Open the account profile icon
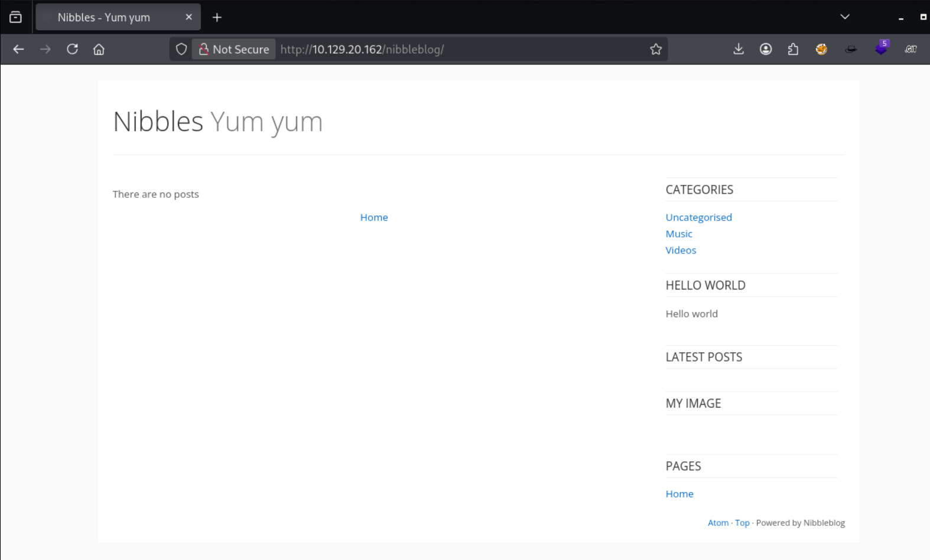 pos(765,50)
